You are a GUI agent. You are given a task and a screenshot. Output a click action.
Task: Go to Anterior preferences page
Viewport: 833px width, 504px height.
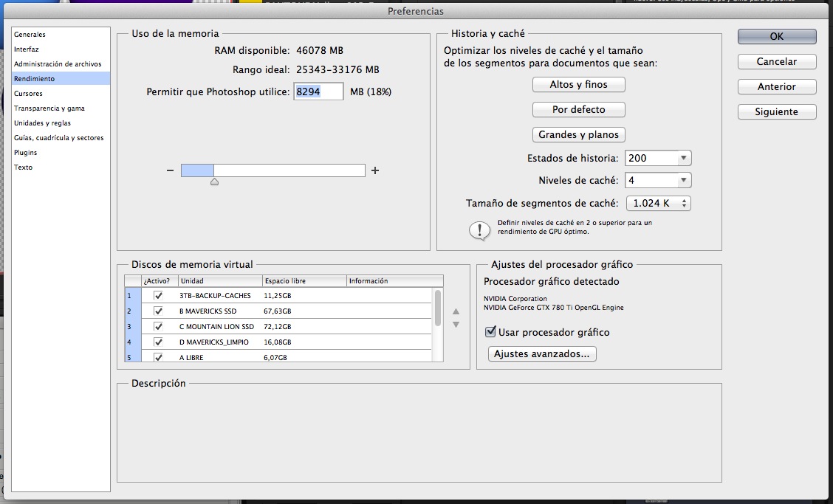pyautogui.click(x=777, y=86)
